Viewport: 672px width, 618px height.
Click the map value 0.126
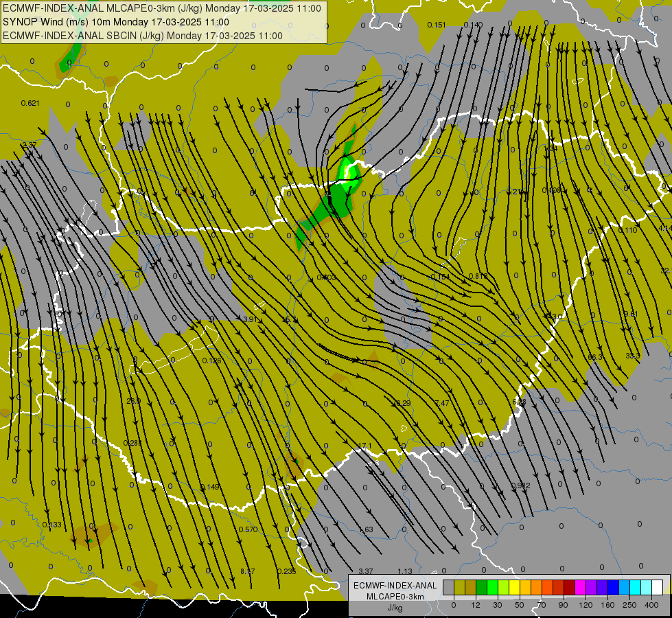(x=211, y=360)
